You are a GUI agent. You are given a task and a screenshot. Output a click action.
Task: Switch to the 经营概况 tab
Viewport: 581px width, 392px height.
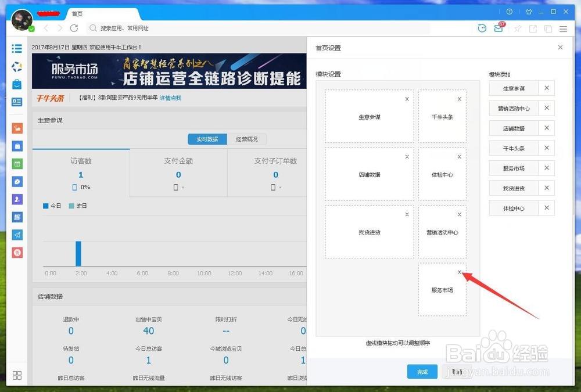coord(247,139)
